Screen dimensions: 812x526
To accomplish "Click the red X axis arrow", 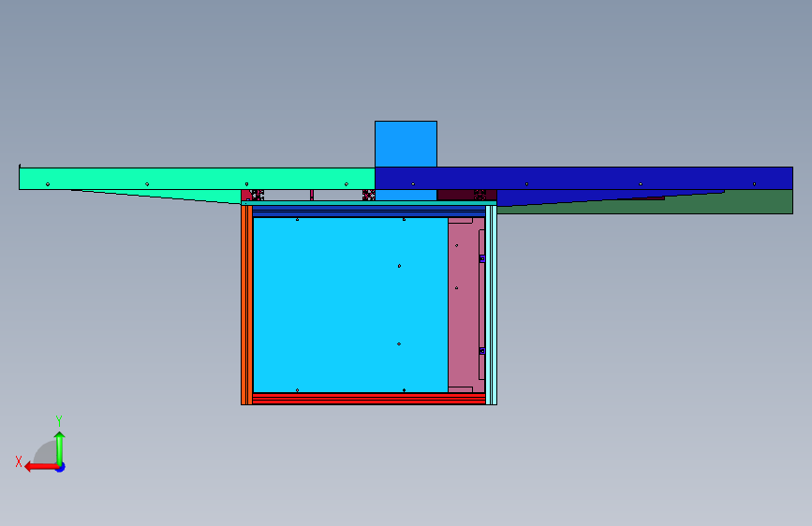I will [40, 467].
